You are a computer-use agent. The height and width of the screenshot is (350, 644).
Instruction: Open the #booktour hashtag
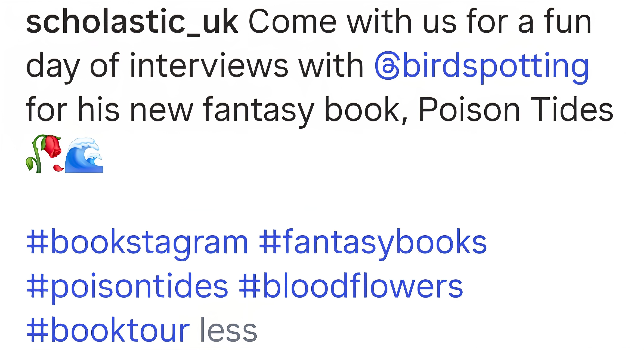[108, 330]
